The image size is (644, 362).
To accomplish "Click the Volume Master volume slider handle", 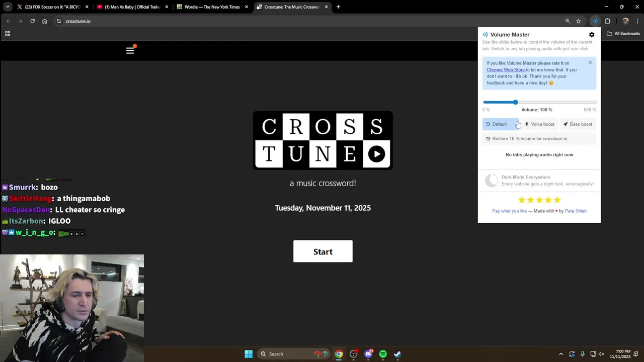I will 515,102.
